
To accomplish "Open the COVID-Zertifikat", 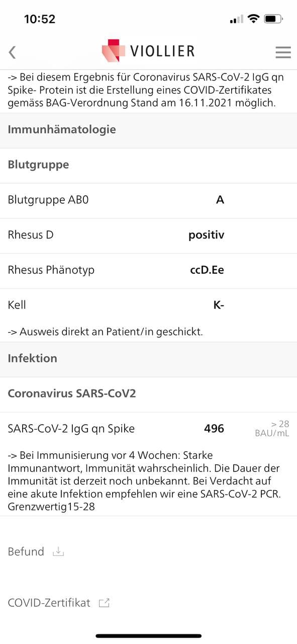I will pyautogui.click(x=49, y=602).
